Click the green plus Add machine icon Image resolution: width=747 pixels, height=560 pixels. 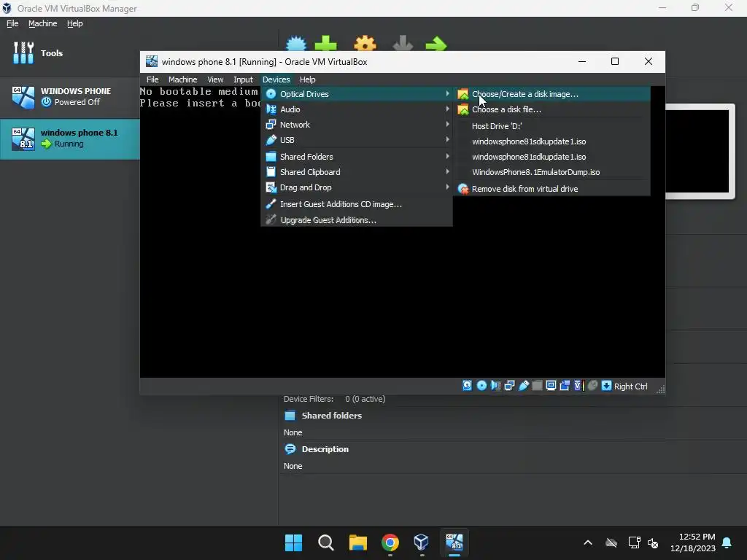326,44
